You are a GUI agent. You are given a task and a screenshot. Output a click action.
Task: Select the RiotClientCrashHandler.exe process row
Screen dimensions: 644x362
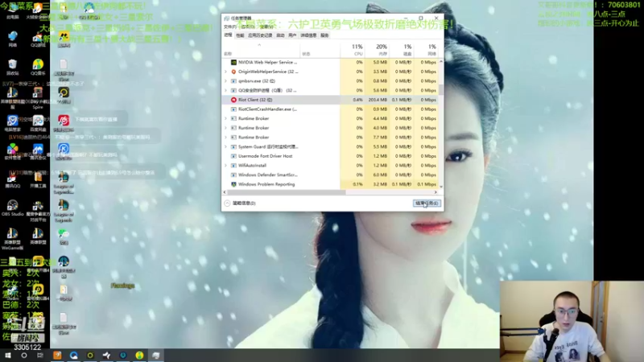(x=330, y=109)
